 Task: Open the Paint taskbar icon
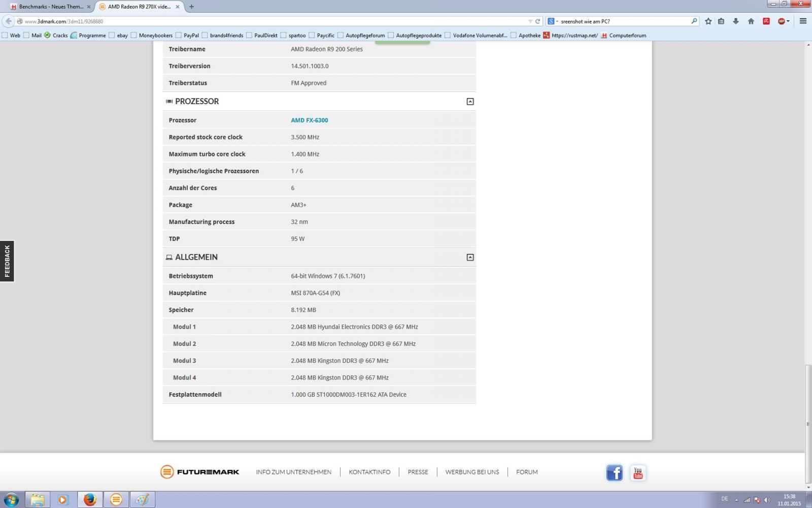(x=143, y=500)
